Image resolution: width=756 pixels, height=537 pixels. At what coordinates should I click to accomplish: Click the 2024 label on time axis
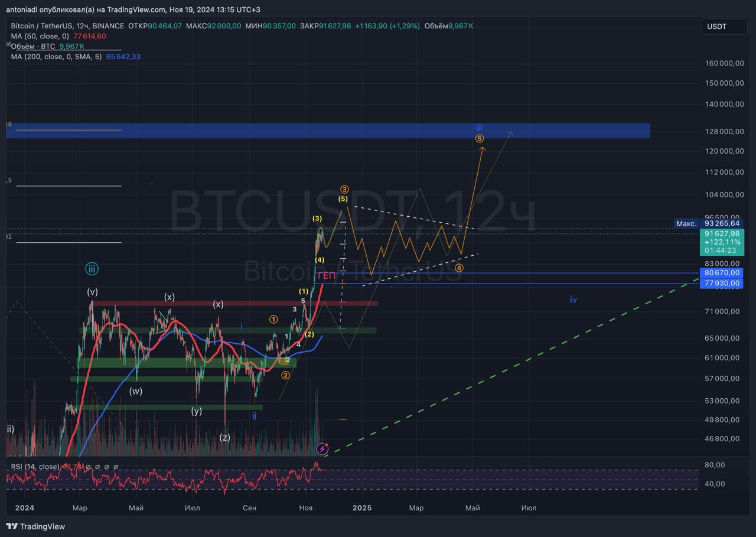pos(25,507)
